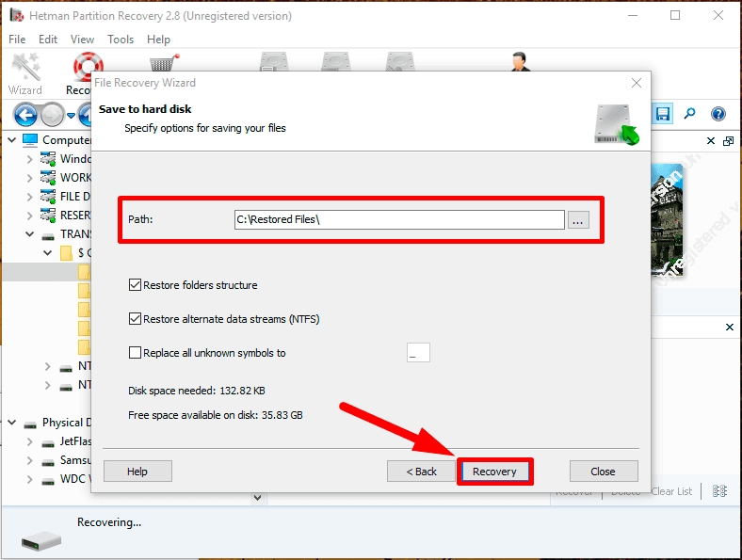742x560 pixels.
Task: Click Clear List in the recovery list
Action: [x=671, y=491]
